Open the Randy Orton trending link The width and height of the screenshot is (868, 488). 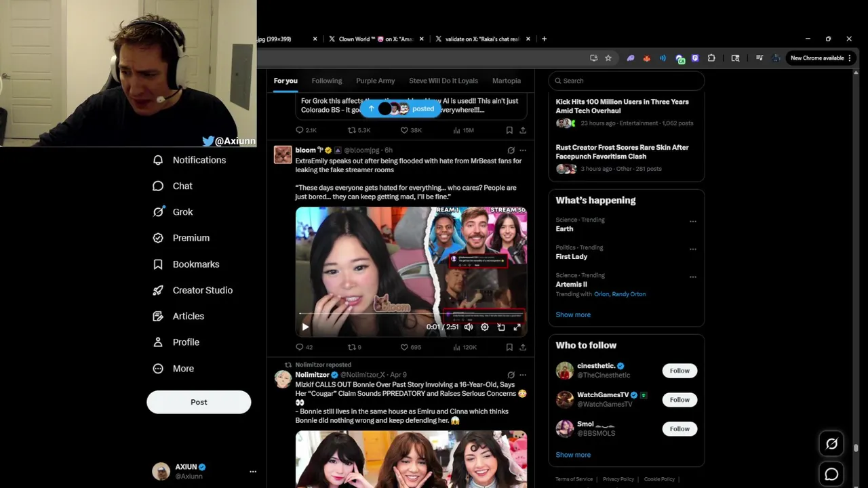point(629,294)
